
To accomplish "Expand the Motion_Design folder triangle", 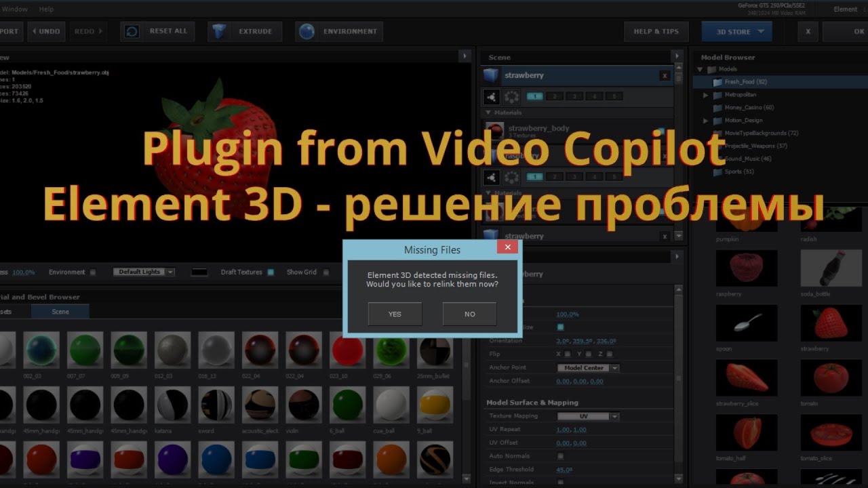I will coord(706,121).
